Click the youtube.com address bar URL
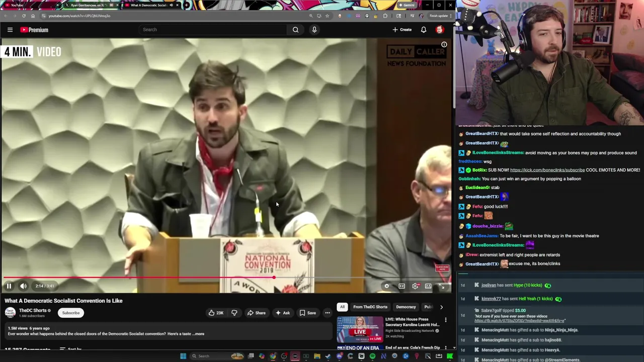Screen dimensions: 644x362 click(x=79, y=16)
